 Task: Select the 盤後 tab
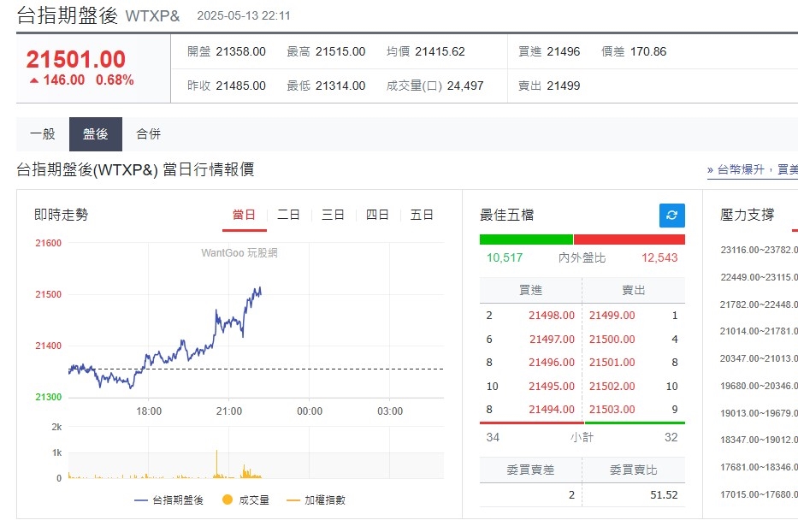pos(95,134)
